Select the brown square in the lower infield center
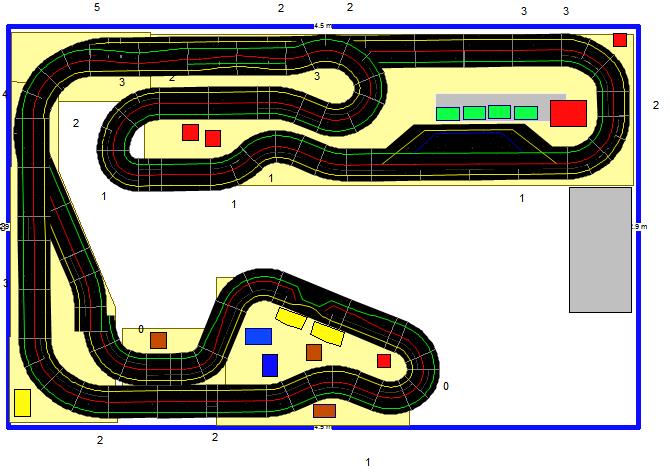670x474 pixels. [314, 352]
